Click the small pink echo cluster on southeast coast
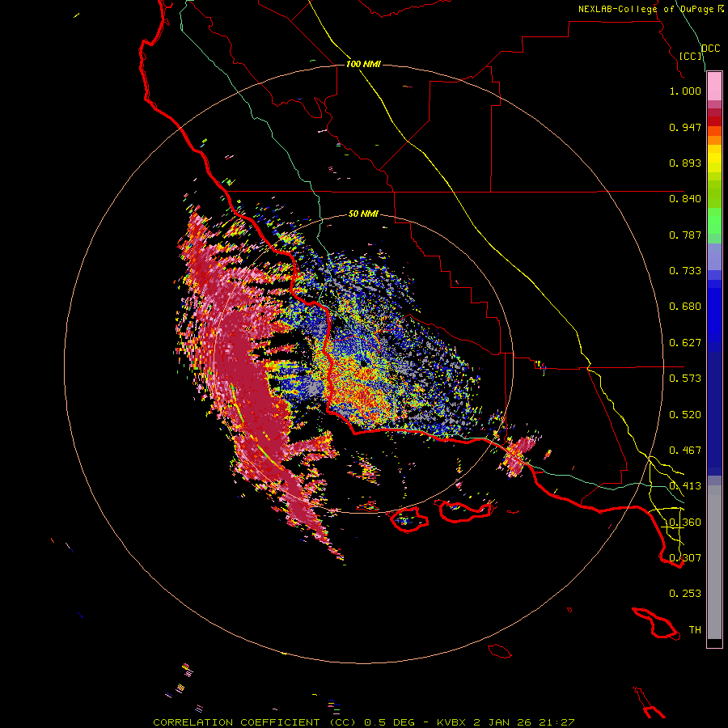Screen dimensions: 728x728 coord(518,455)
